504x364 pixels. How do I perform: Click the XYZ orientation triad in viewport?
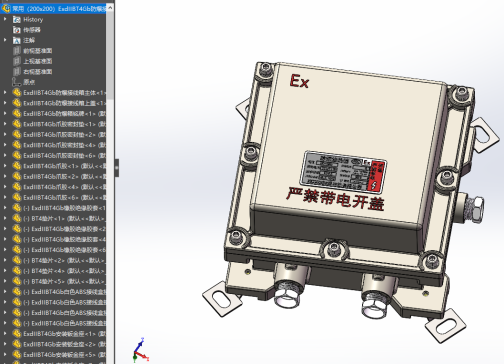click(140, 350)
